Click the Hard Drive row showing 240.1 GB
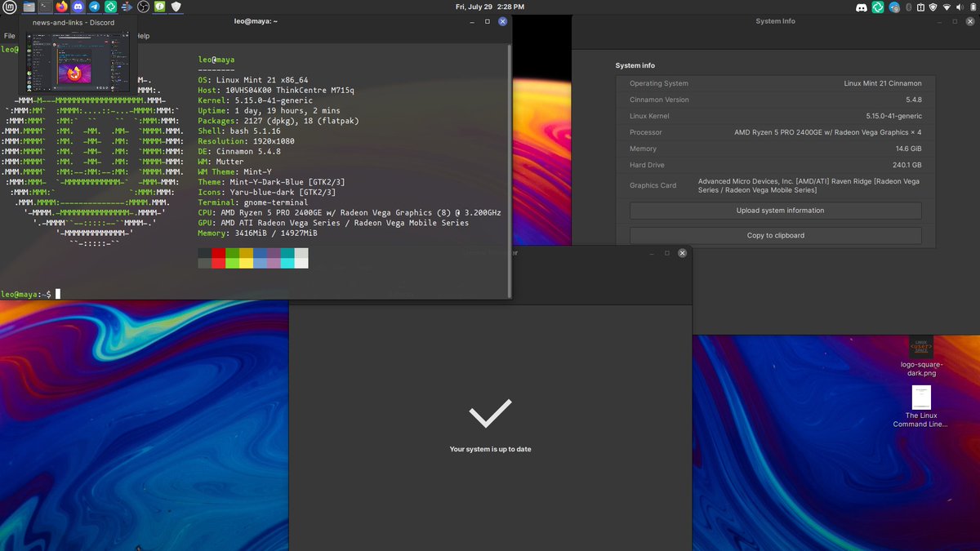Viewport: 980px width, 551px height. point(775,165)
